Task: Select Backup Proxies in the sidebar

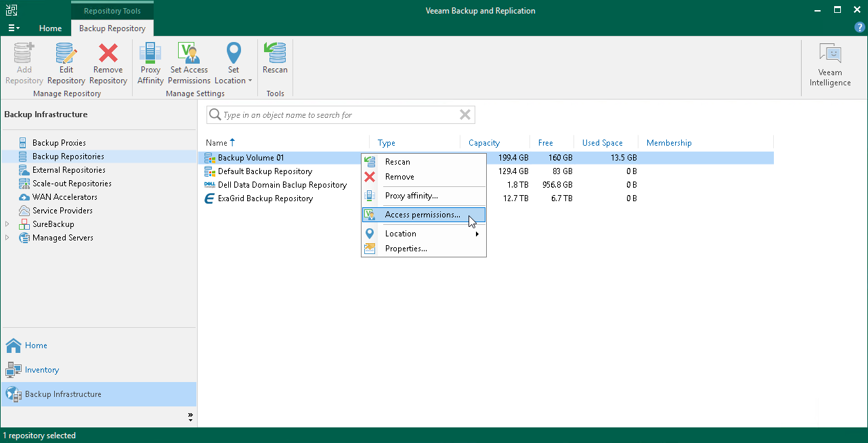Action: pyautogui.click(x=58, y=142)
